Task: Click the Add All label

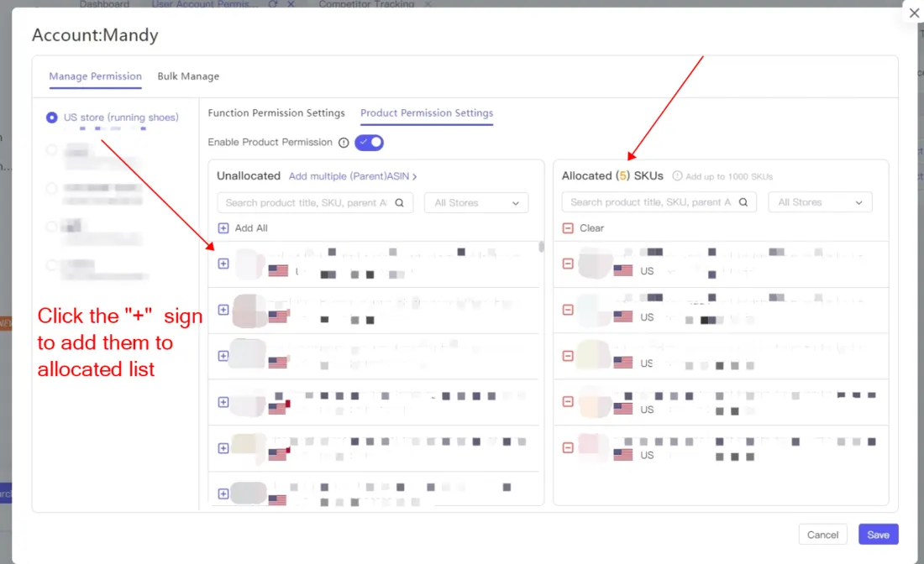Action: click(251, 227)
